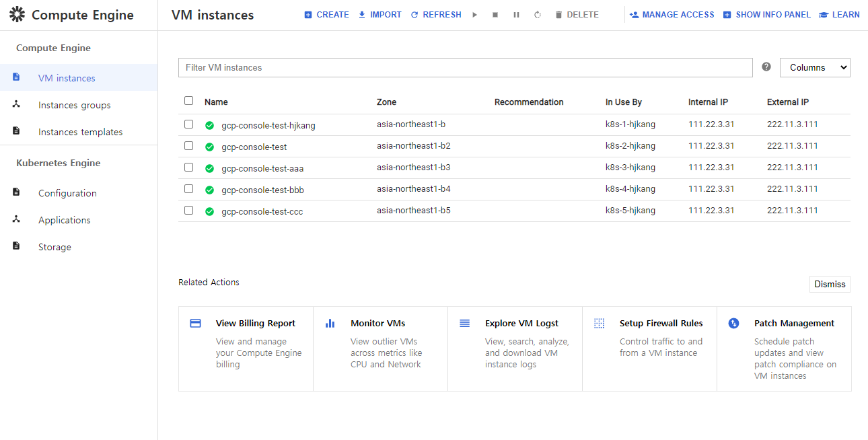Screen dimensions: 868x440
Task: Click the Name column header
Action: 216,102
